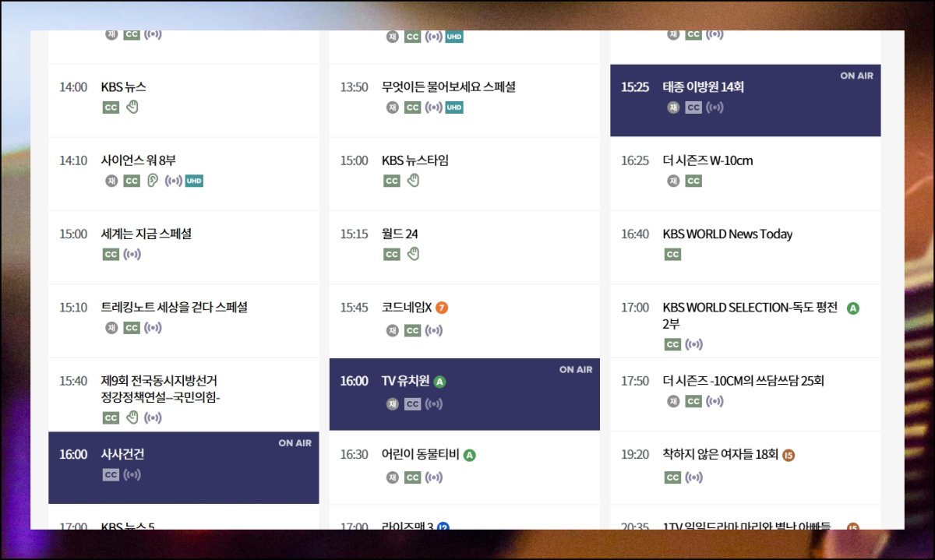Click the rerun 재 icon under 코드네임X
The width and height of the screenshot is (935, 560).
click(x=393, y=331)
